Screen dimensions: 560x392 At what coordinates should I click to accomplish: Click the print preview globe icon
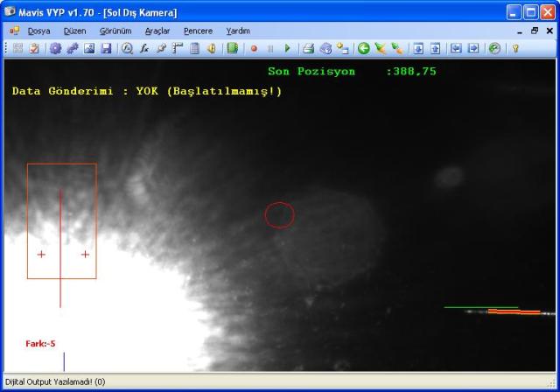pyautogui.click(x=325, y=48)
